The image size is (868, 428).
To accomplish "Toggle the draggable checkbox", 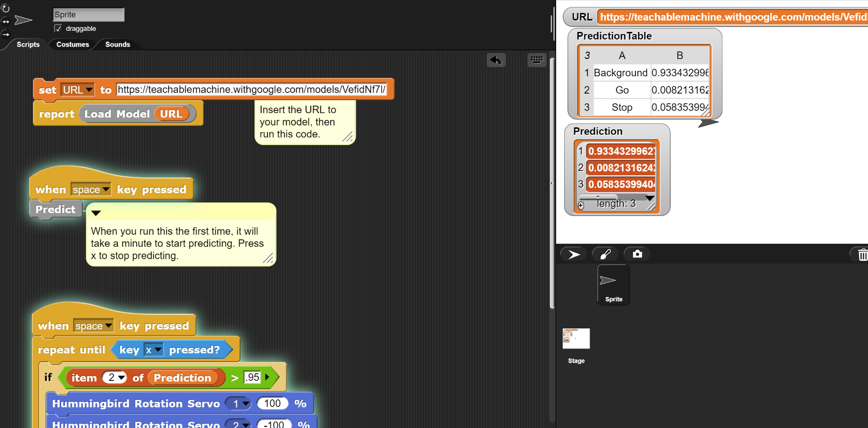I will coord(58,29).
